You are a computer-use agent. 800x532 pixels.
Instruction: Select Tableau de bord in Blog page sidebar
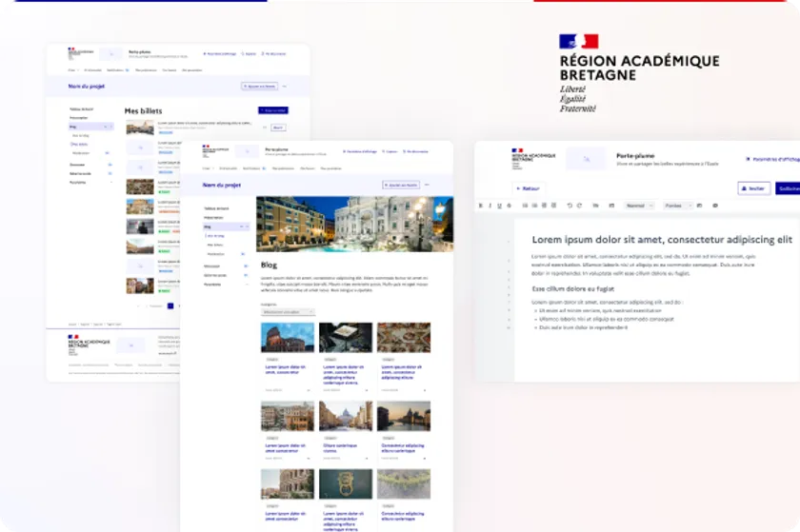[x=216, y=208]
